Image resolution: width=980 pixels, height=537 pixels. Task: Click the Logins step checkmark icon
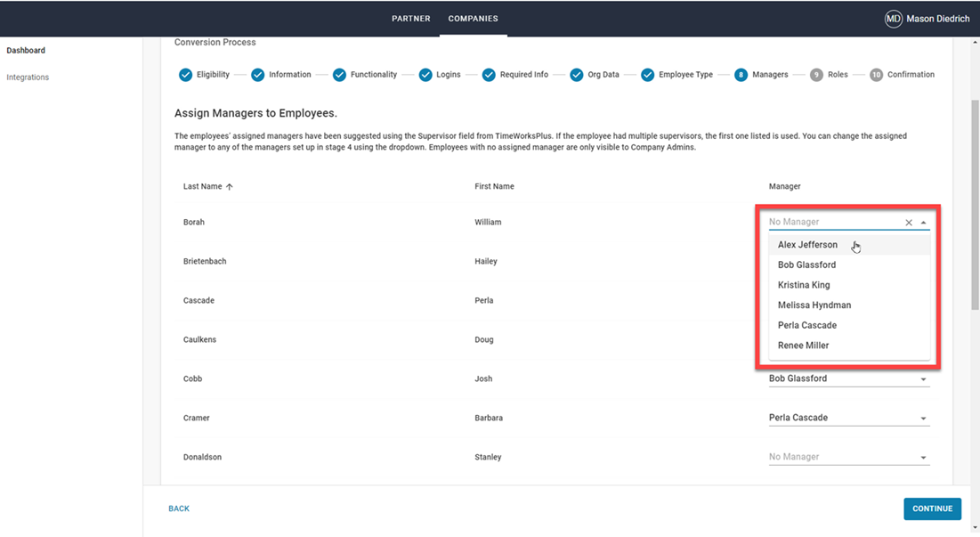point(426,75)
